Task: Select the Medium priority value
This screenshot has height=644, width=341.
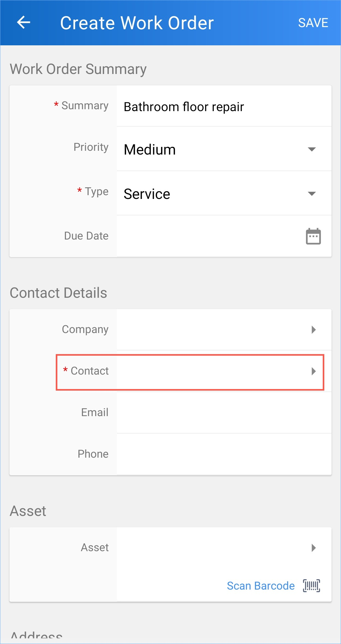Action: pyautogui.click(x=150, y=150)
